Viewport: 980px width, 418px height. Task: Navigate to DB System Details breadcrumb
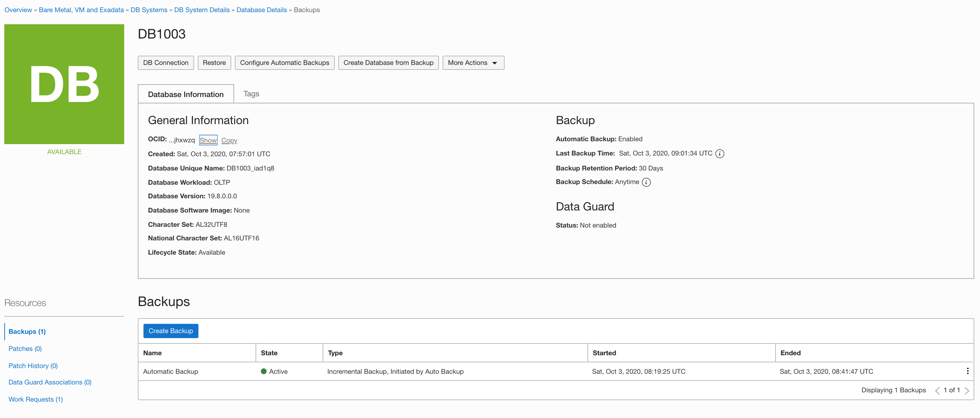[x=202, y=10]
